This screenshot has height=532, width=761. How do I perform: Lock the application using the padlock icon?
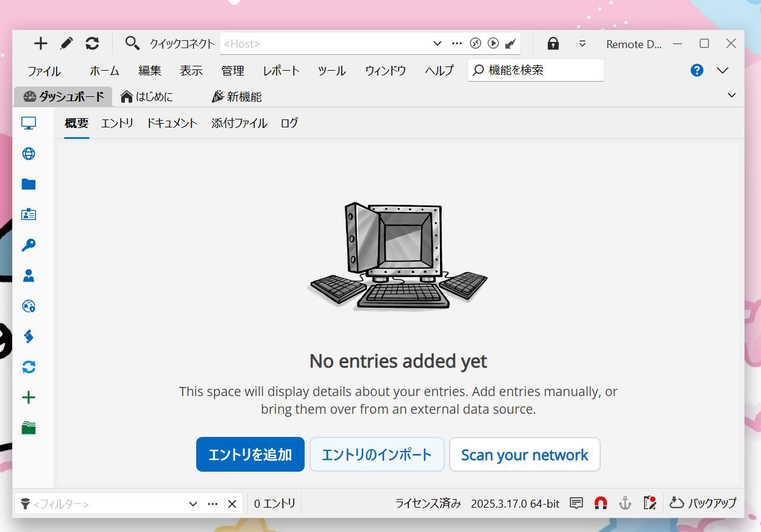[553, 43]
